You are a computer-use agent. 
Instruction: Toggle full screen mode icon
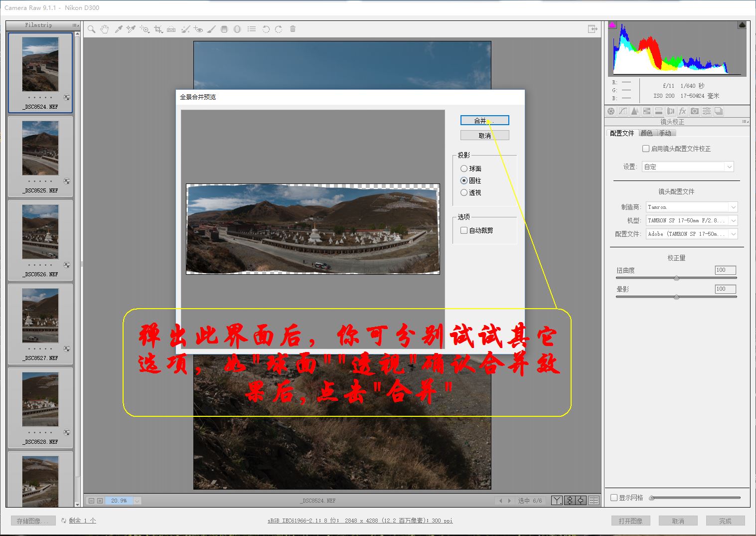(593, 29)
